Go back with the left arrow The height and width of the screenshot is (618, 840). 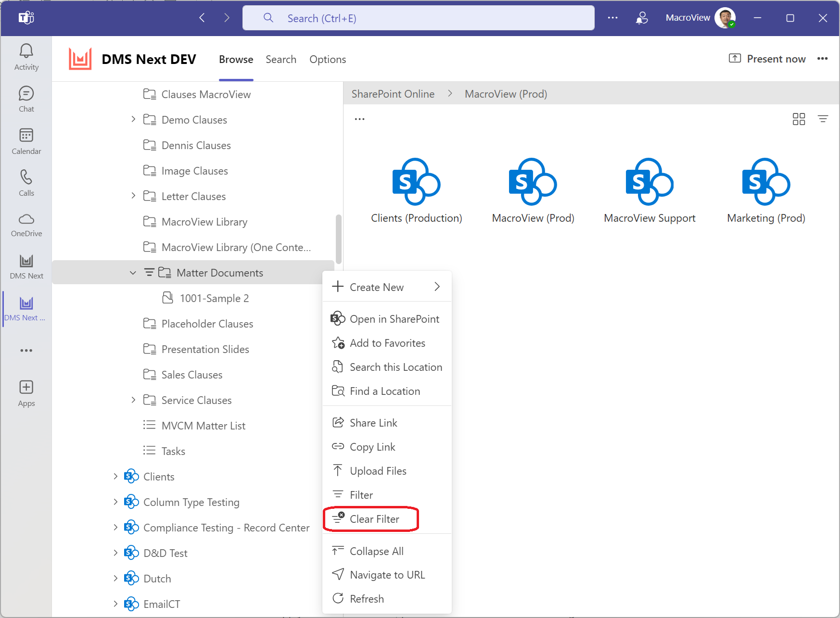(x=202, y=18)
